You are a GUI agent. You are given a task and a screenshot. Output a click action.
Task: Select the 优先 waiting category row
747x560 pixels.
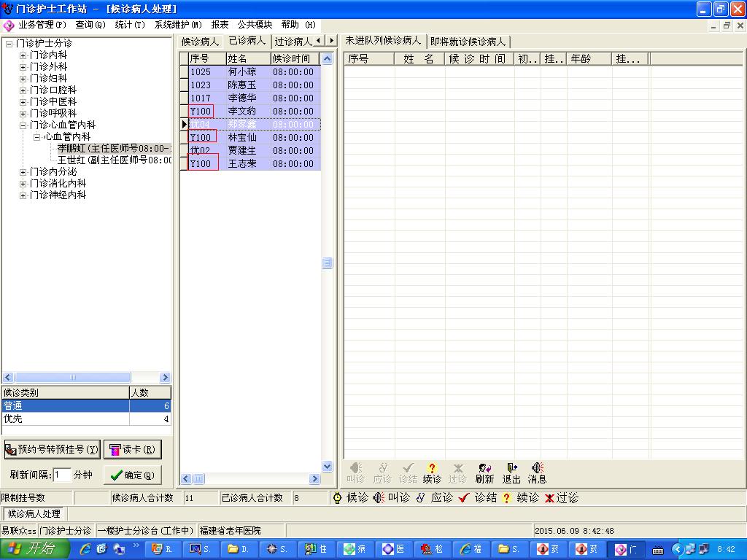tap(86, 419)
